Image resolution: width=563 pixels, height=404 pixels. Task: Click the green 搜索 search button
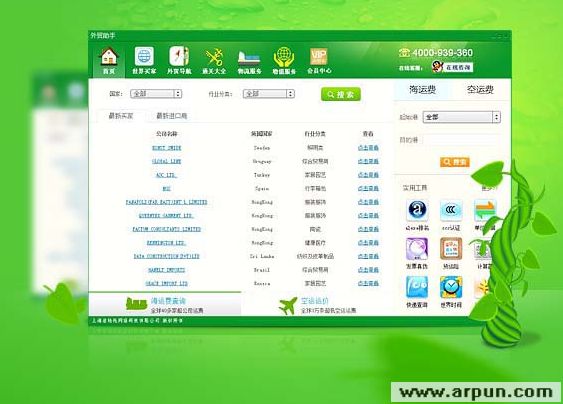coord(341,94)
